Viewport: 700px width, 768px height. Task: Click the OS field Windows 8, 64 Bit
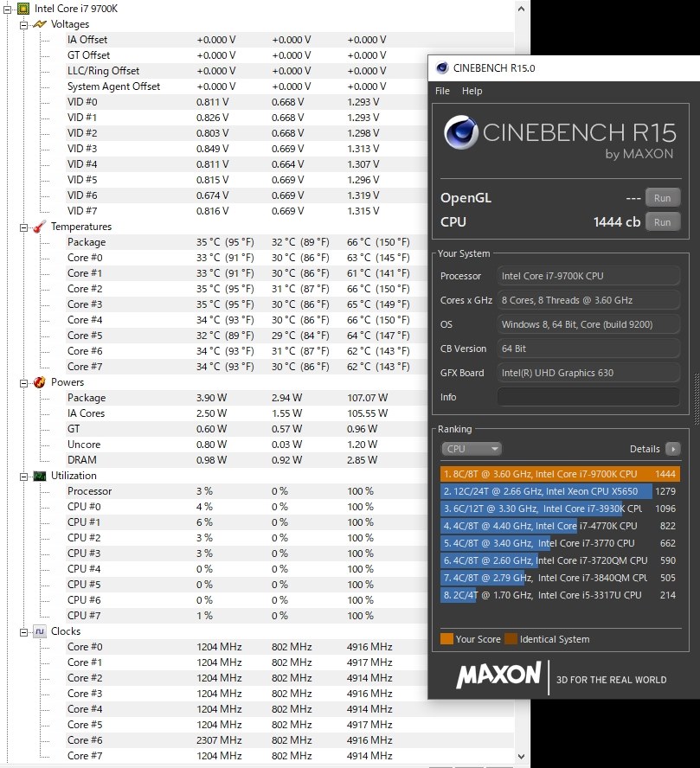(x=588, y=324)
